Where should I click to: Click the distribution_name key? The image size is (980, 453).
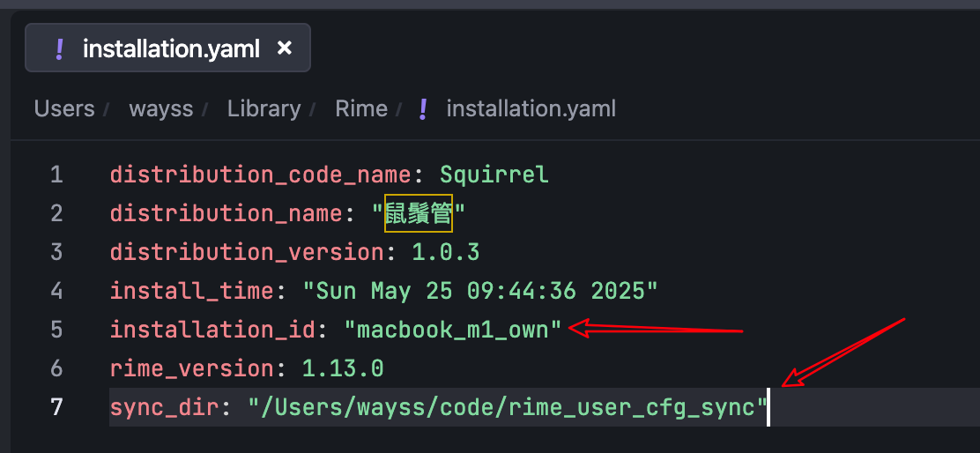[226, 213]
